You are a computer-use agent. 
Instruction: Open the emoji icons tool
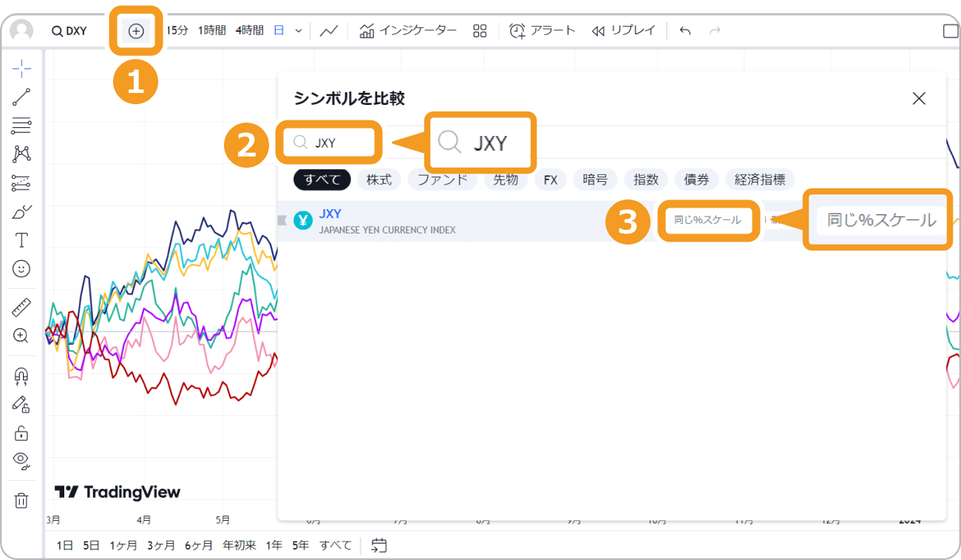pos(21,268)
